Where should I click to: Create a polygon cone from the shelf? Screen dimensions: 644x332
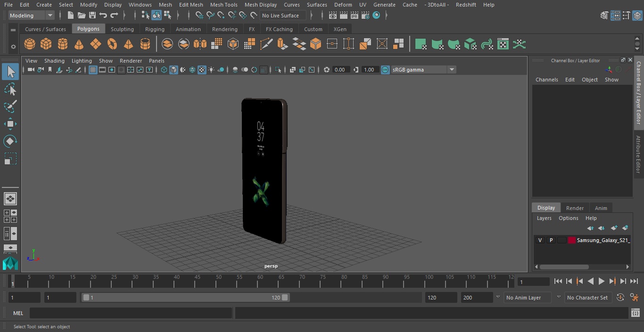(79, 44)
